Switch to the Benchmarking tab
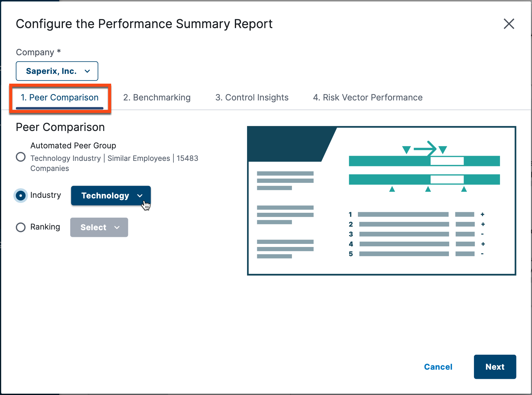Viewport: 532px width, 395px height. click(157, 97)
